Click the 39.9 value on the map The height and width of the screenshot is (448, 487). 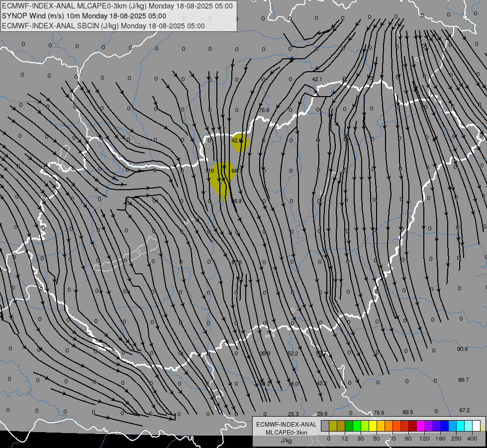click(x=265, y=353)
